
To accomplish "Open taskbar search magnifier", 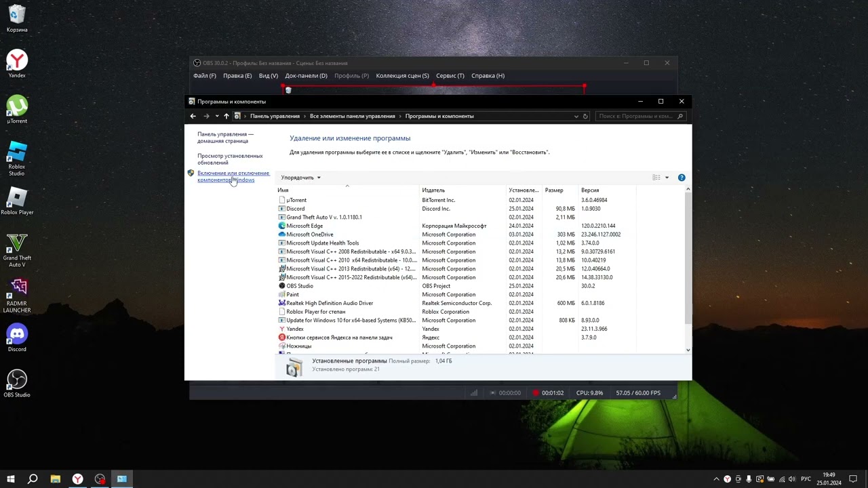I will [33, 479].
